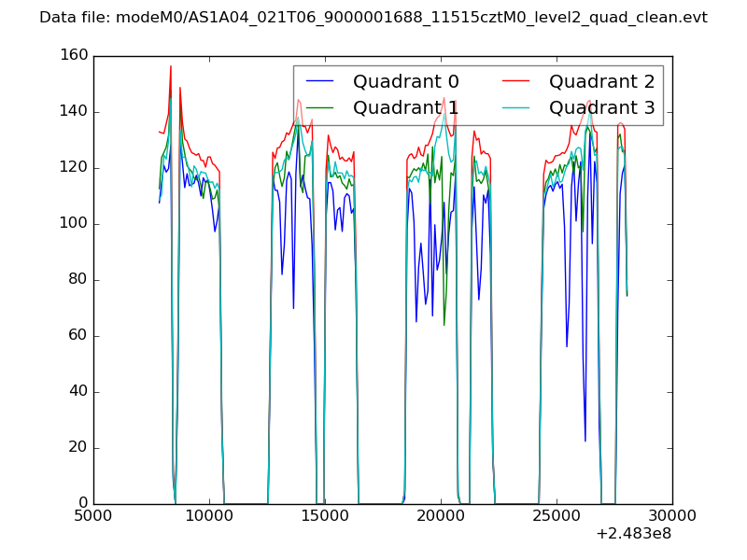Viewport: 747px width, 560px height.
Task: Select the 10000 x-axis tick label
Action: [x=209, y=515]
